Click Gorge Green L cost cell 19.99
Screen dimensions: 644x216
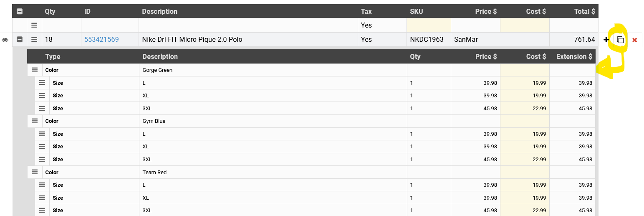click(x=539, y=83)
